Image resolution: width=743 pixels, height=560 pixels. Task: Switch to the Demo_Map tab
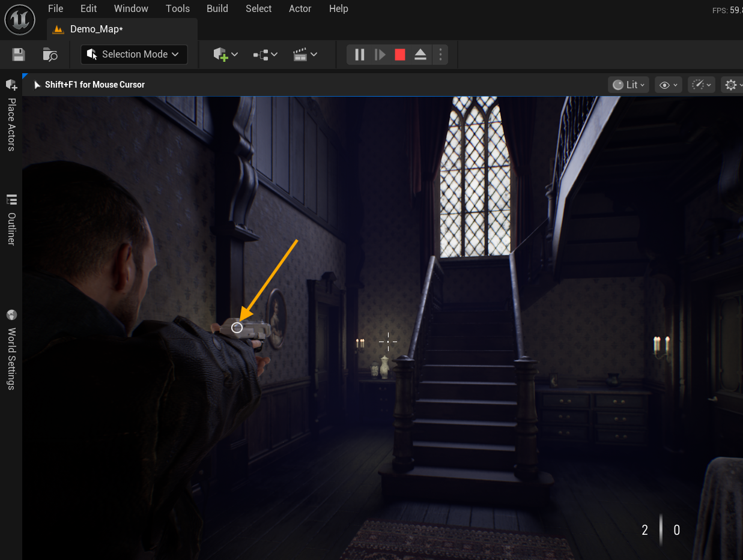tap(96, 29)
